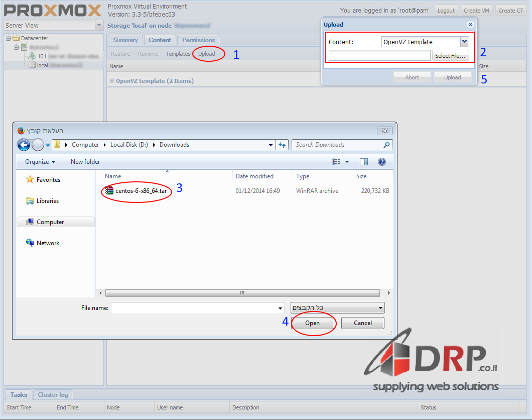The width and height of the screenshot is (532, 420).
Task: Click the File name input field
Action: tap(193, 308)
